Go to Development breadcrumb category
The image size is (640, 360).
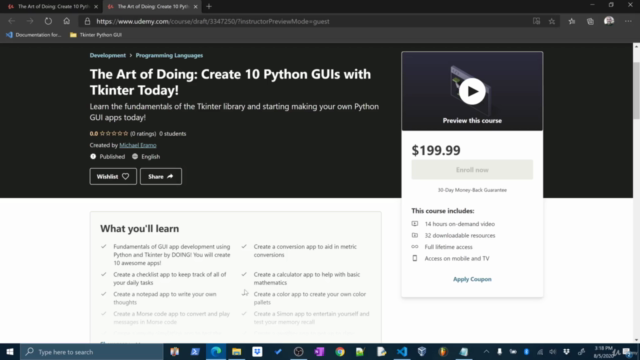point(108,55)
